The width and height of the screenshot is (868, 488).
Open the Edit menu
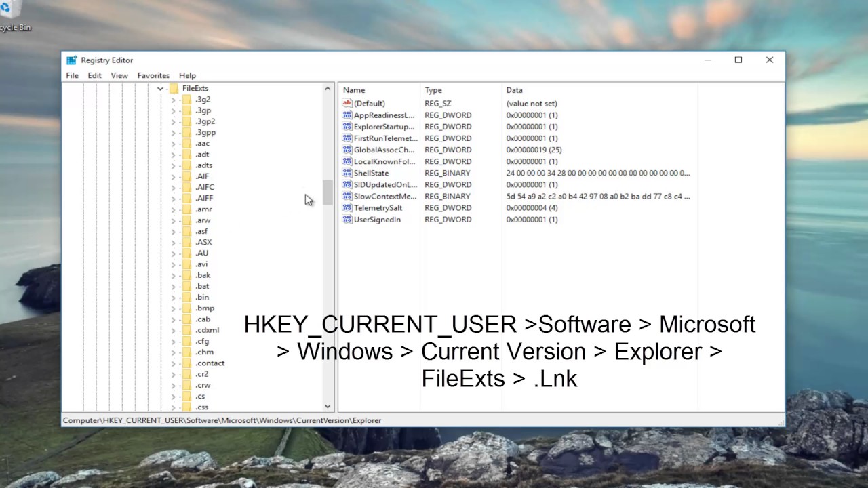point(94,75)
